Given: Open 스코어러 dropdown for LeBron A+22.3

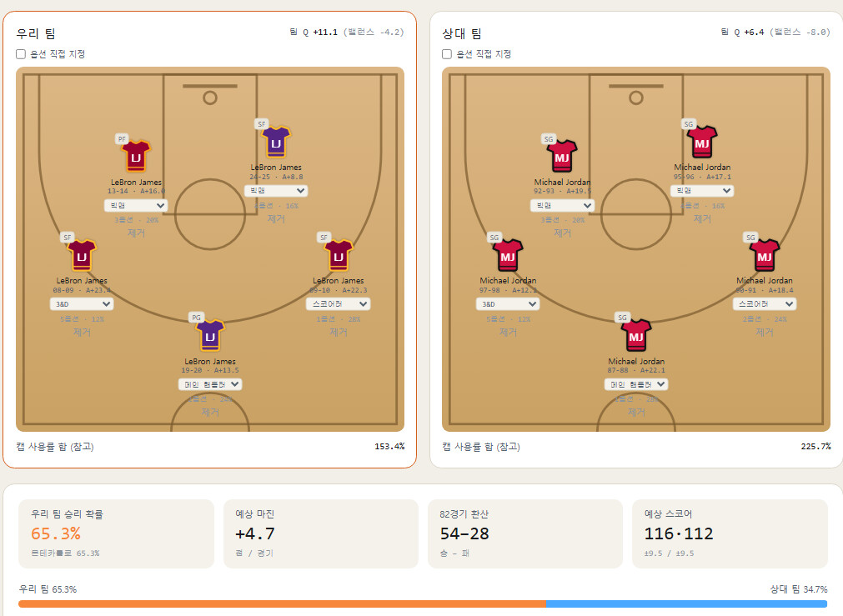Looking at the screenshot, I should click(339, 303).
